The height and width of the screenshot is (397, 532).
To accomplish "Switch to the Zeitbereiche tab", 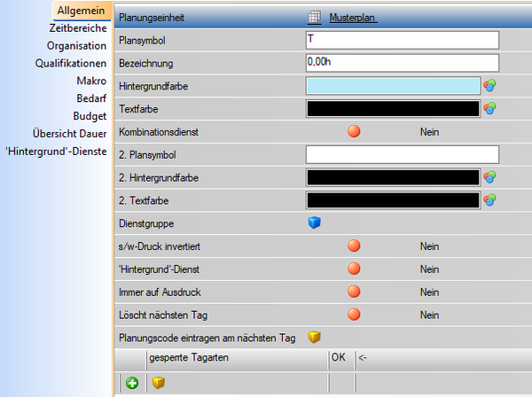I will [79, 28].
